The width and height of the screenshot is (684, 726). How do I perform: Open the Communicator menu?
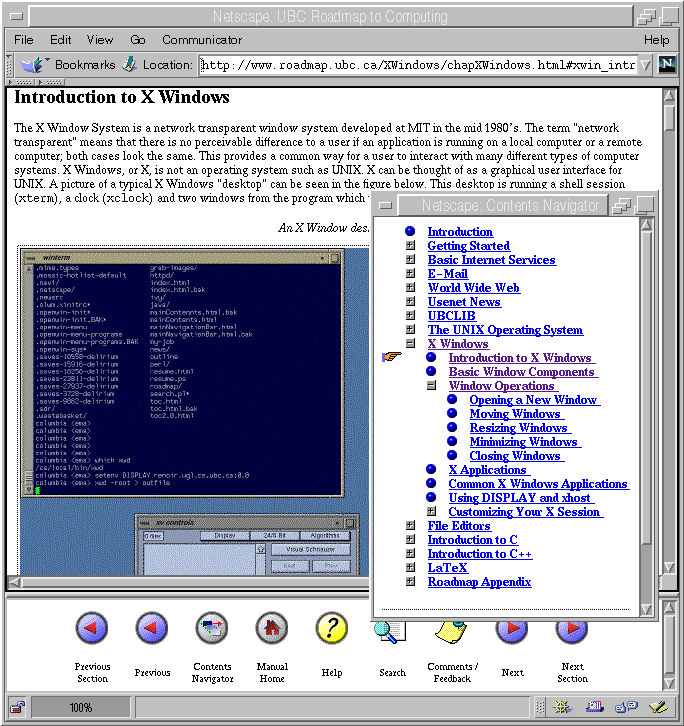(202, 40)
